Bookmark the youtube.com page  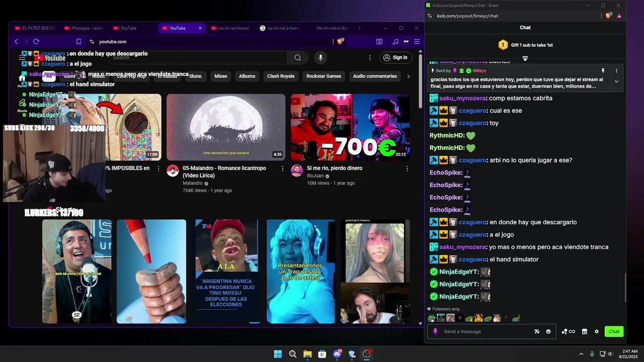pyautogui.click(x=78, y=42)
